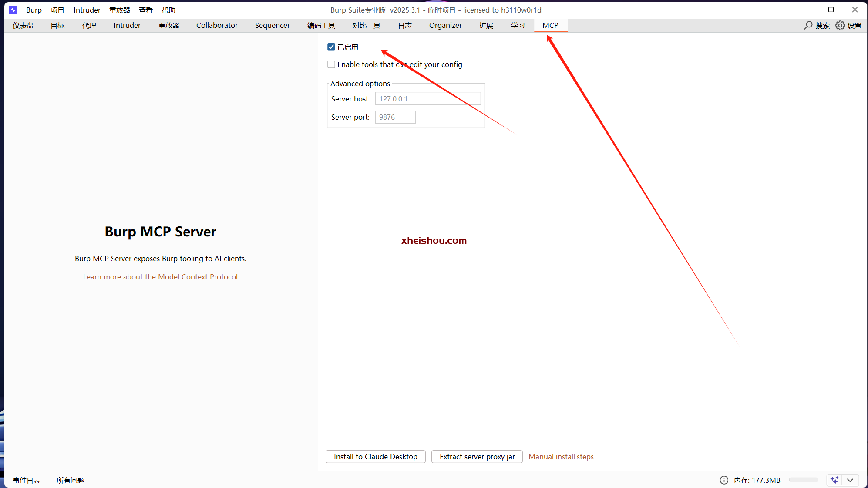Image resolution: width=868 pixels, height=488 pixels.
Task: Enable tools that can edit your config
Action: (331, 64)
